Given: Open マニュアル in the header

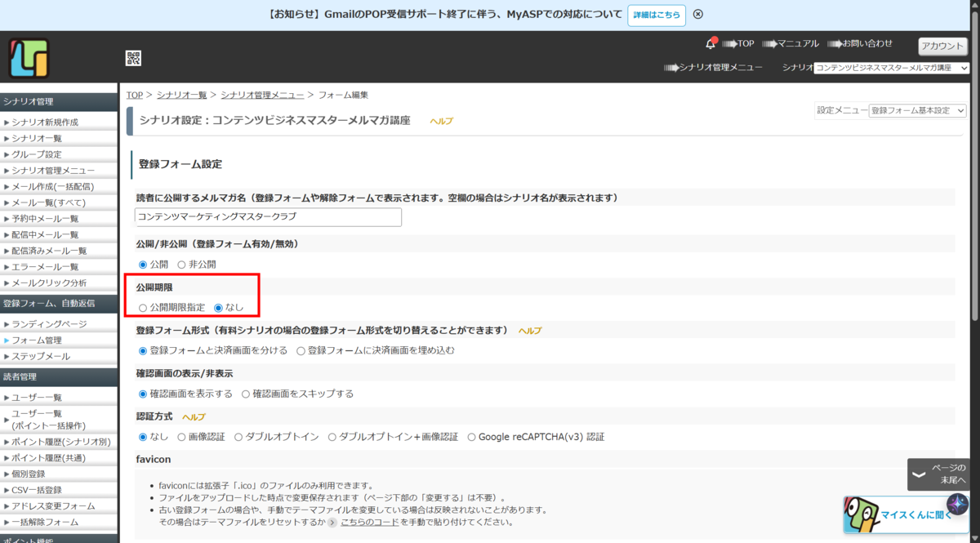Looking at the screenshot, I should pyautogui.click(x=791, y=43).
